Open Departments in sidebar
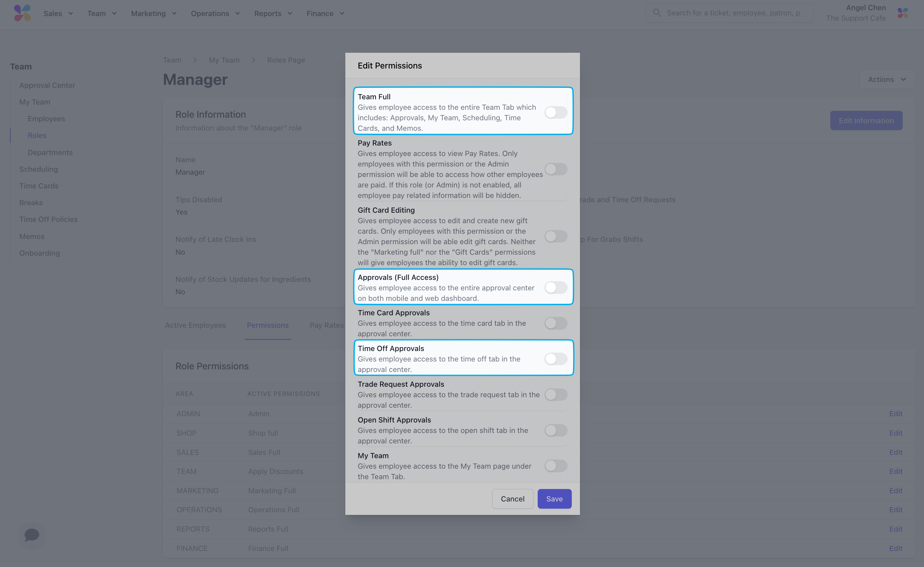Image resolution: width=924 pixels, height=567 pixels. point(50,152)
